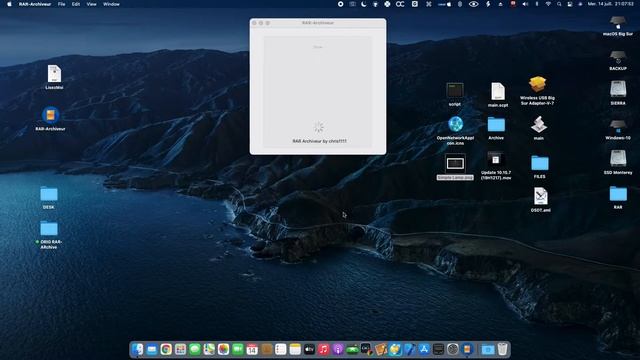Open Maps from the Dock
The image size is (640, 360).
(x=209, y=349)
